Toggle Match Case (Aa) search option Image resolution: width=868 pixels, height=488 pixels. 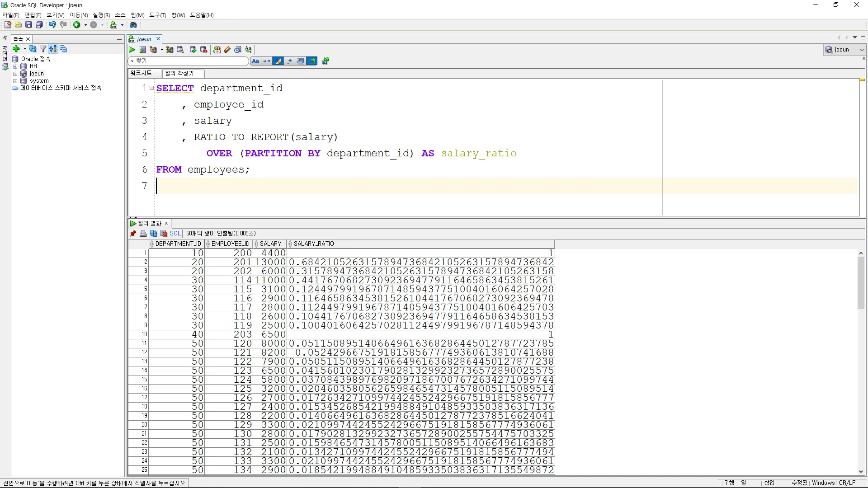(255, 61)
